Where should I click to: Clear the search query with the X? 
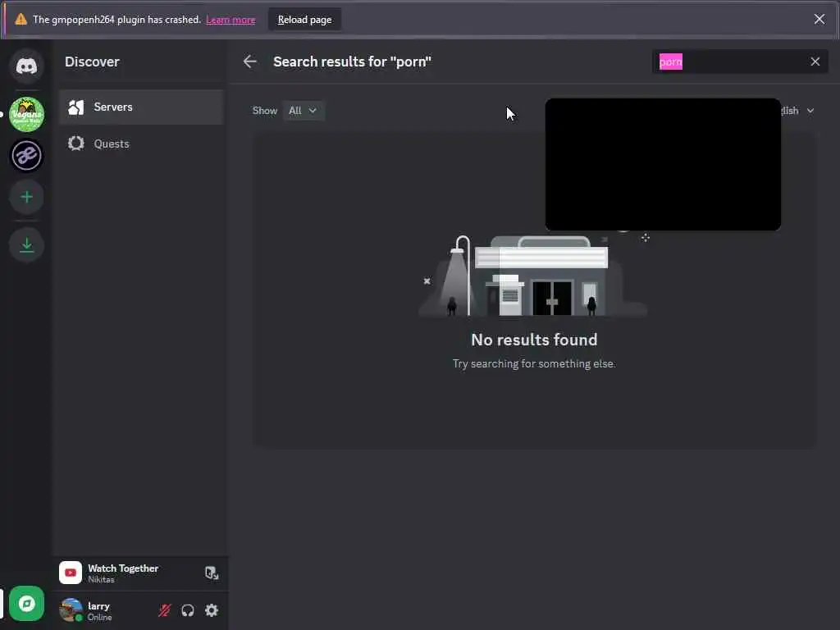[x=815, y=62]
